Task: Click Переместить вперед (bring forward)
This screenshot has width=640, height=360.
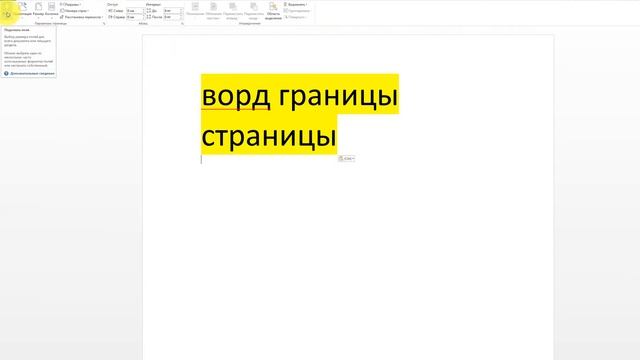Action: pyautogui.click(x=233, y=11)
